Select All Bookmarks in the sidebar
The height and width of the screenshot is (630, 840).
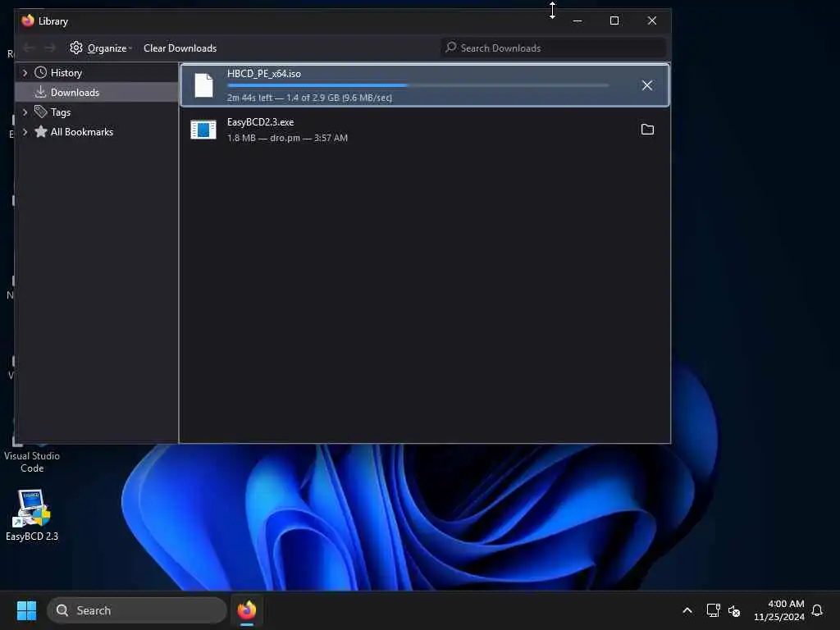(82, 132)
